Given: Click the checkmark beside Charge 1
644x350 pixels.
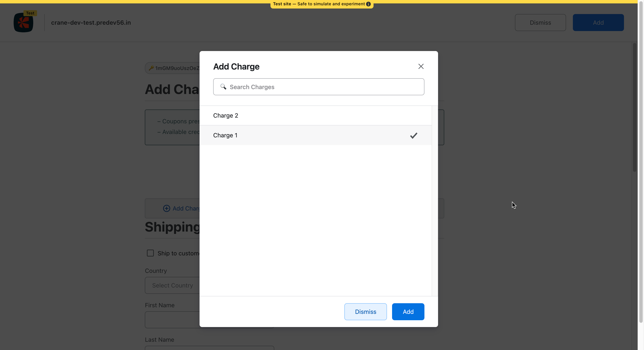Looking at the screenshot, I should point(414,136).
